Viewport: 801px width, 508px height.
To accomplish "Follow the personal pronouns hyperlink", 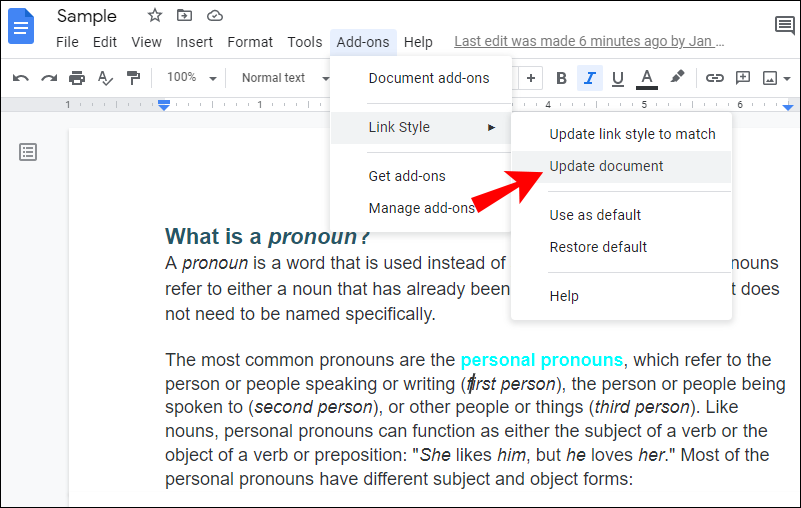I will point(541,360).
